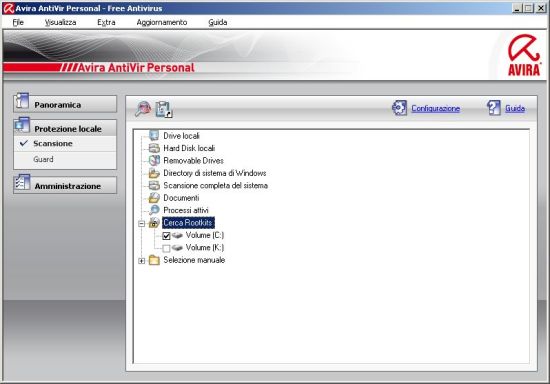The image size is (550, 384).
Task: Close the Avira AntiVir window
Action: tap(541, 8)
